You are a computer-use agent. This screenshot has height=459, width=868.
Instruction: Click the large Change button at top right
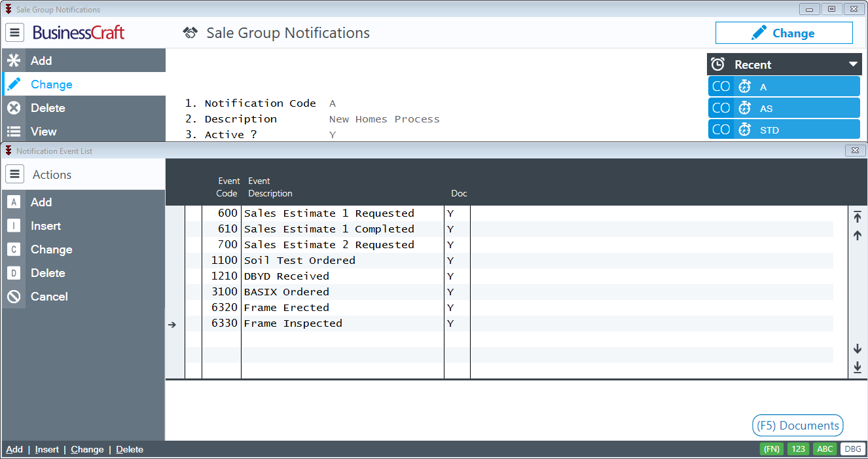click(x=784, y=33)
